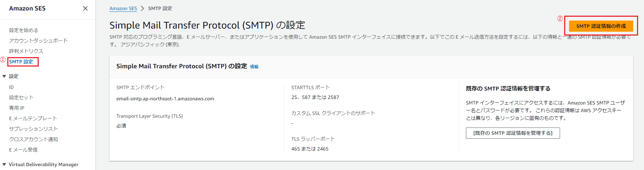Image resolution: width=644 pixels, height=170 pixels.
Task: Select SMTP 設定 in the sidebar
Action: tap(21, 62)
